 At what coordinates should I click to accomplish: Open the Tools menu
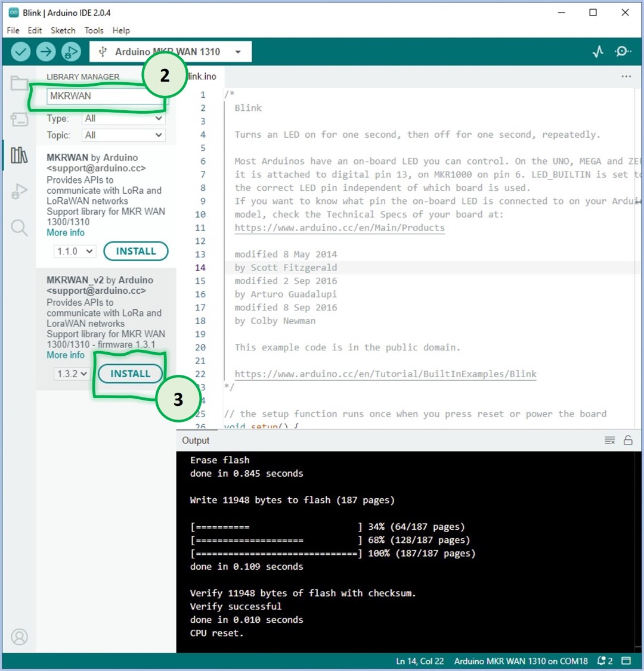[94, 30]
